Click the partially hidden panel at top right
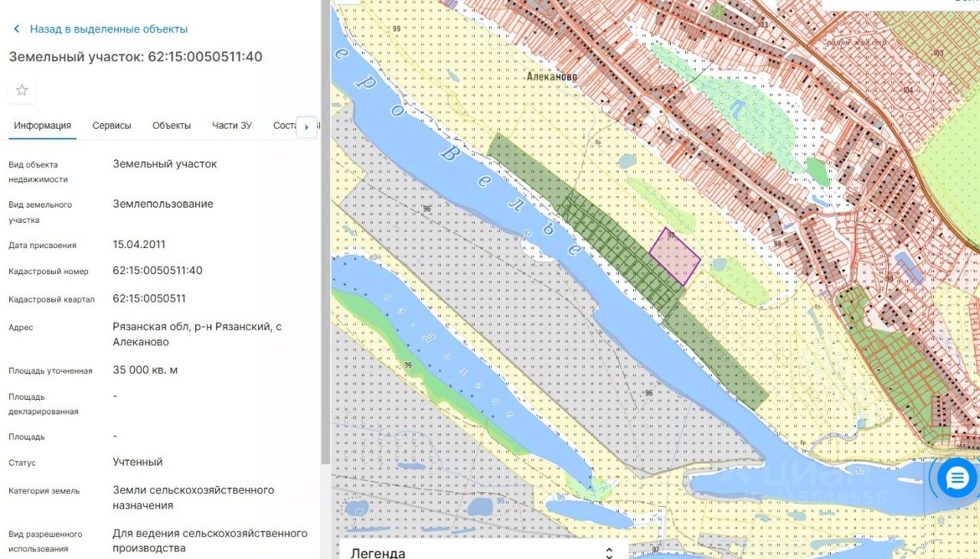This screenshot has height=559, width=980. click(x=900, y=5)
